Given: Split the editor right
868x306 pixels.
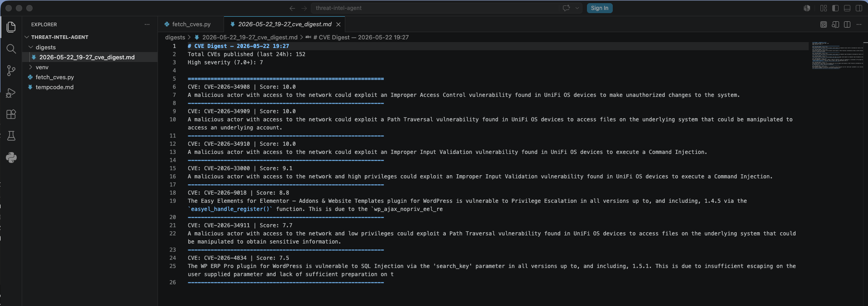Looking at the screenshot, I should point(847,24).
